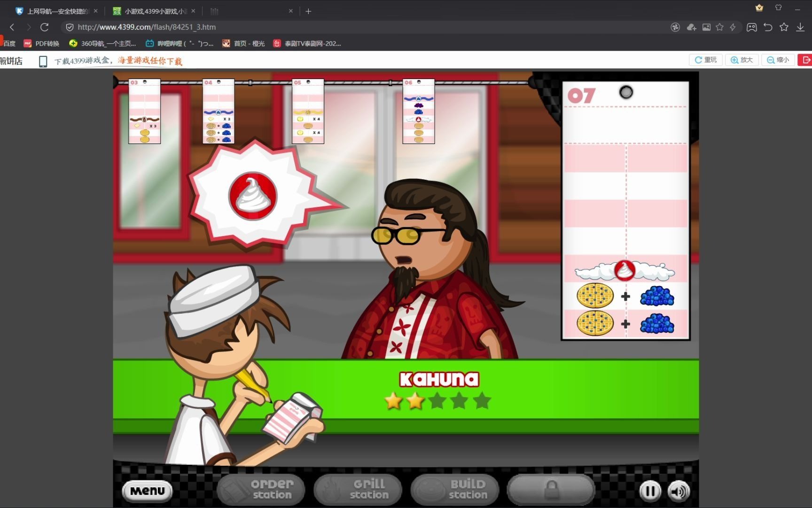Open the 360导航 bookmark
This screenshot has height=508, width=812.
[102, 44]
